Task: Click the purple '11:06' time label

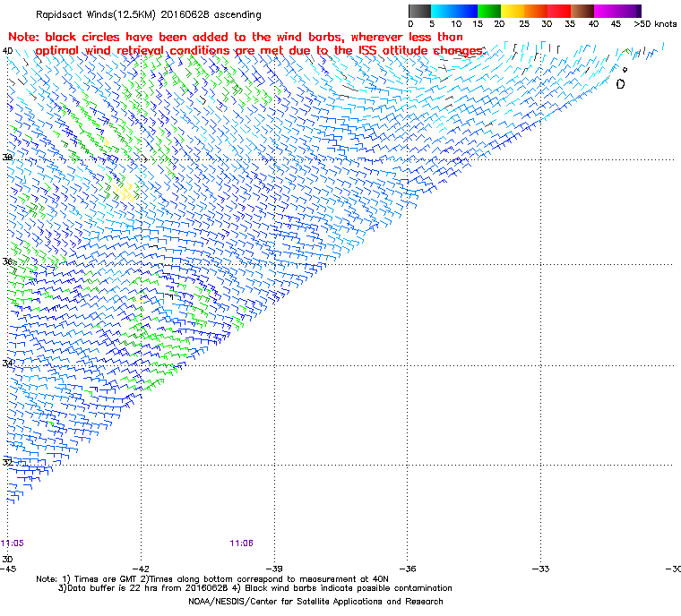Action: [x=241, y=543]
